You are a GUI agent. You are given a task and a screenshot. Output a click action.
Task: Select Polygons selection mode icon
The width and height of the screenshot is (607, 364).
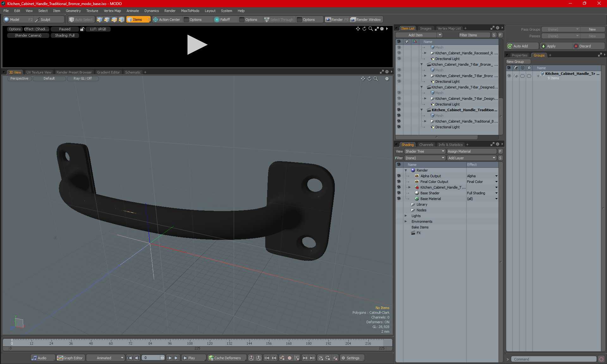tap(114, 20)
